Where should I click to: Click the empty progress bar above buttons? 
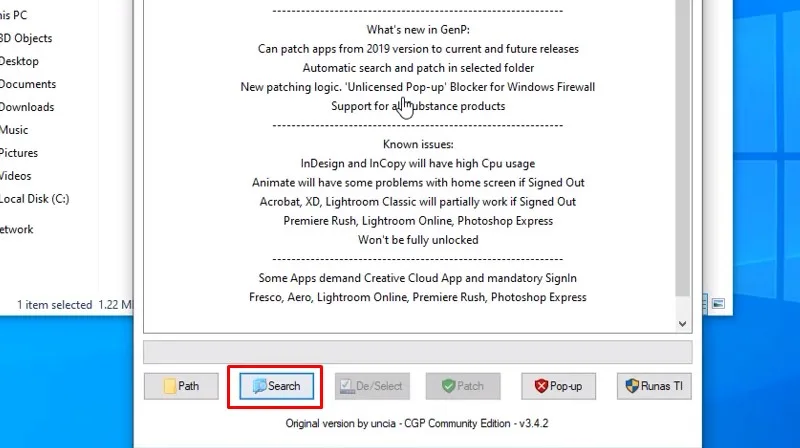click(417, 352)
